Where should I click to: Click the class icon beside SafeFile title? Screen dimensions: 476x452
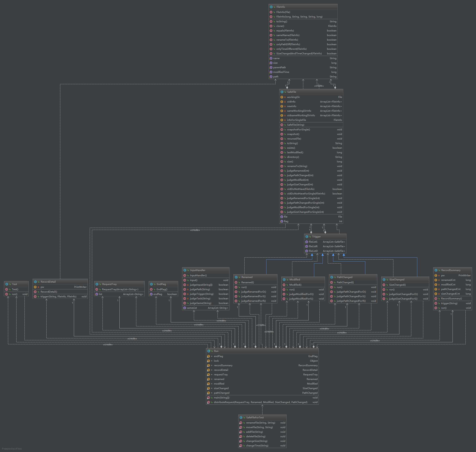click(282, 92)
